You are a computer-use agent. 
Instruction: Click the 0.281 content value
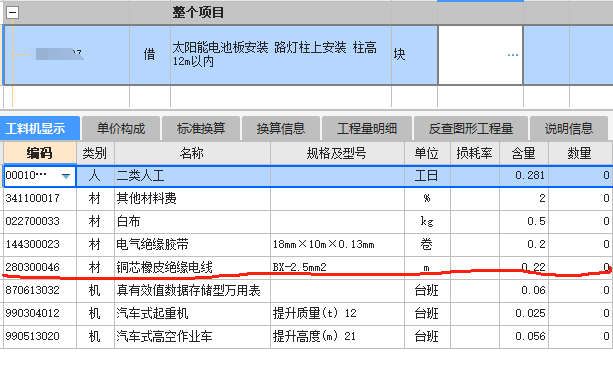(x=524, y=176)
